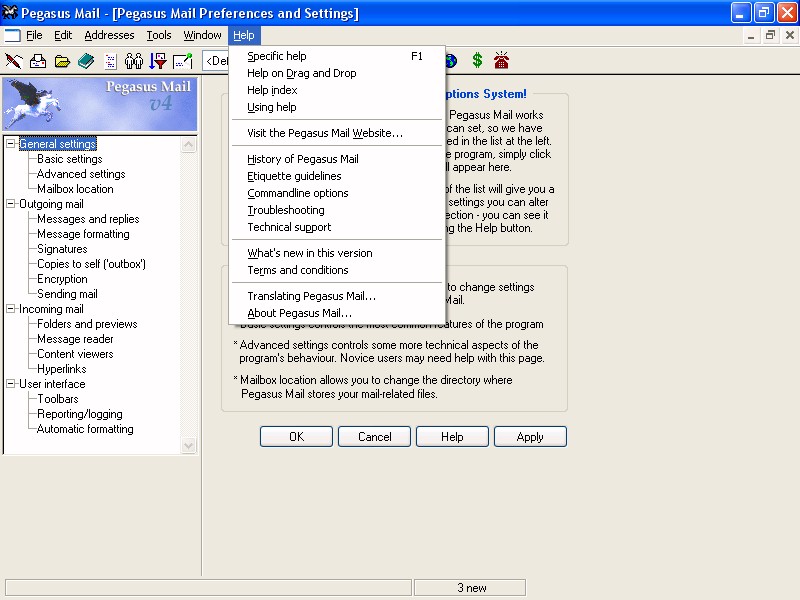Select Message formatting tree item
Image resolution: width=800 pixels, height=600 pixels.
tap(84, 234)
